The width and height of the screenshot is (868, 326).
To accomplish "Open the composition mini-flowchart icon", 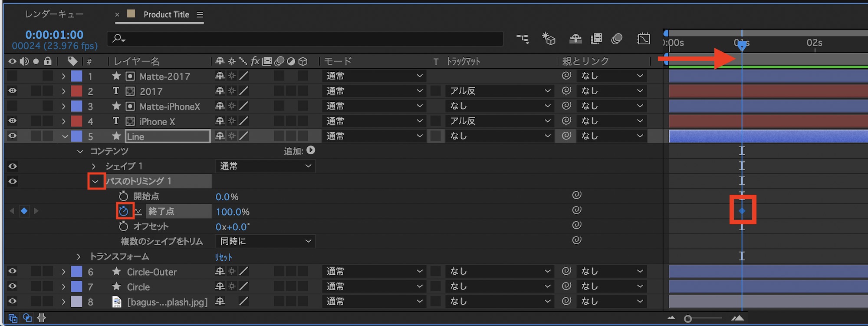I will tap(522, 39).
